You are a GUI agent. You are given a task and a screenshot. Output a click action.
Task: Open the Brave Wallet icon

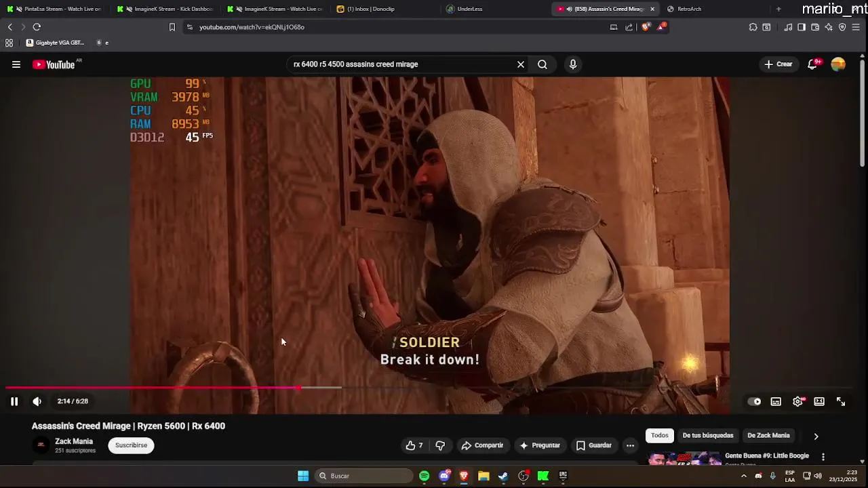pos(815,27)
